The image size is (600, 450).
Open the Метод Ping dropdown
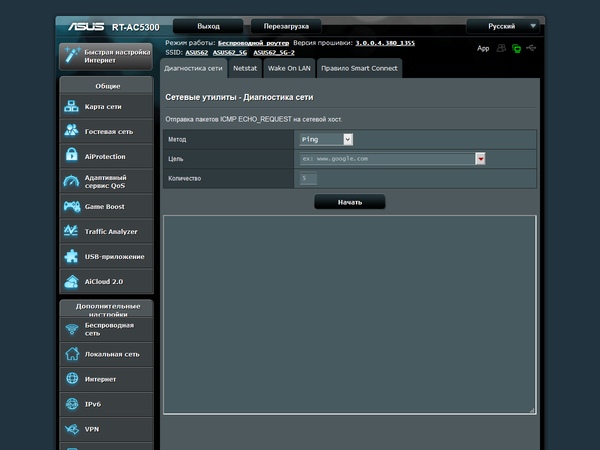[326, 139]
